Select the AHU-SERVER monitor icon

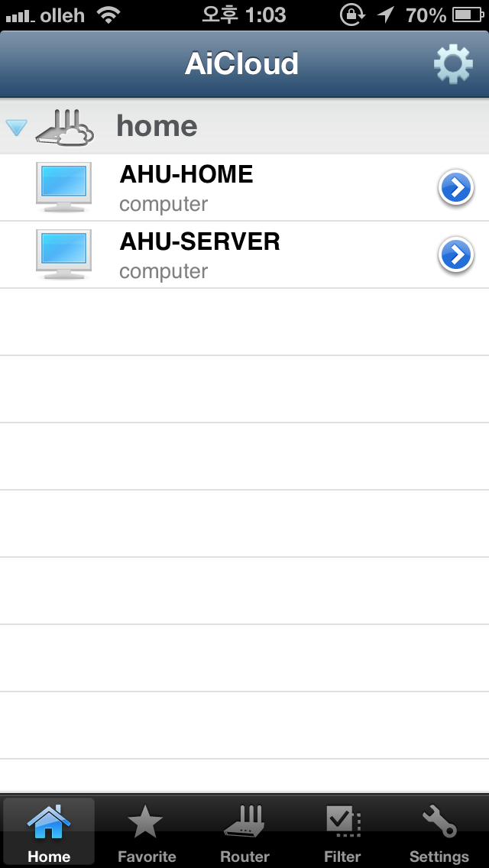tap(63, 254)
